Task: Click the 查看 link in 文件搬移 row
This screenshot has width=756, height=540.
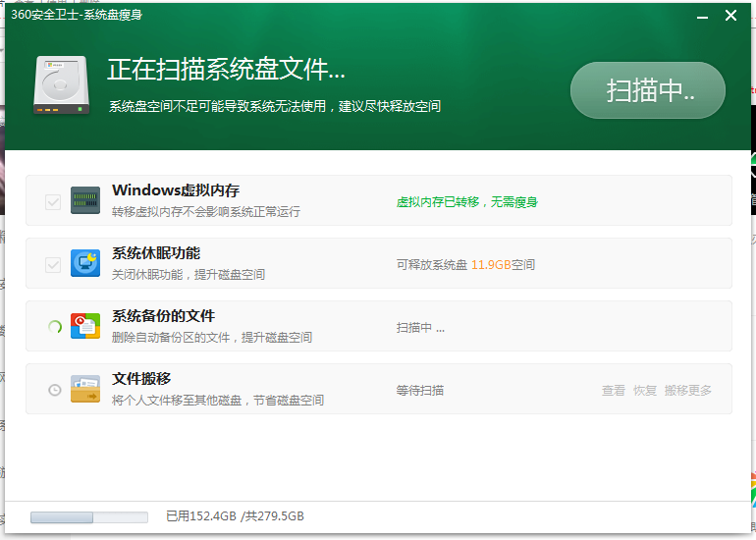Action: (x=614, y=391)
